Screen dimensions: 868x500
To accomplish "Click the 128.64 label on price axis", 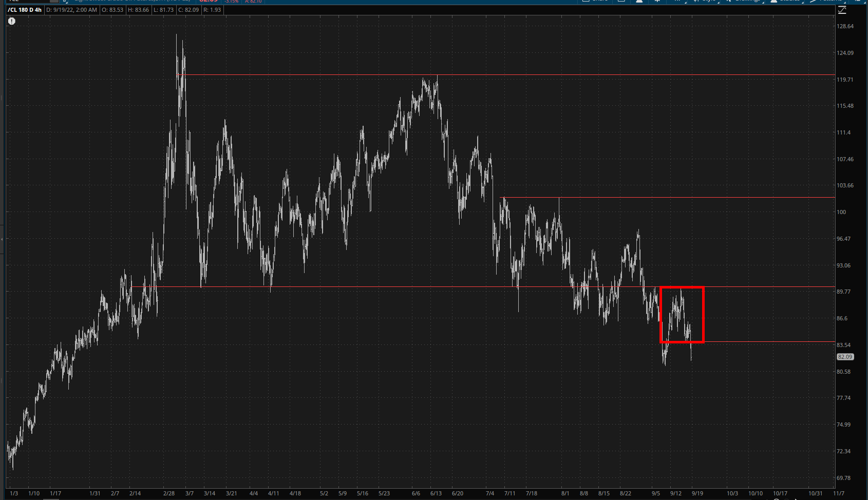I will (845, 26).
